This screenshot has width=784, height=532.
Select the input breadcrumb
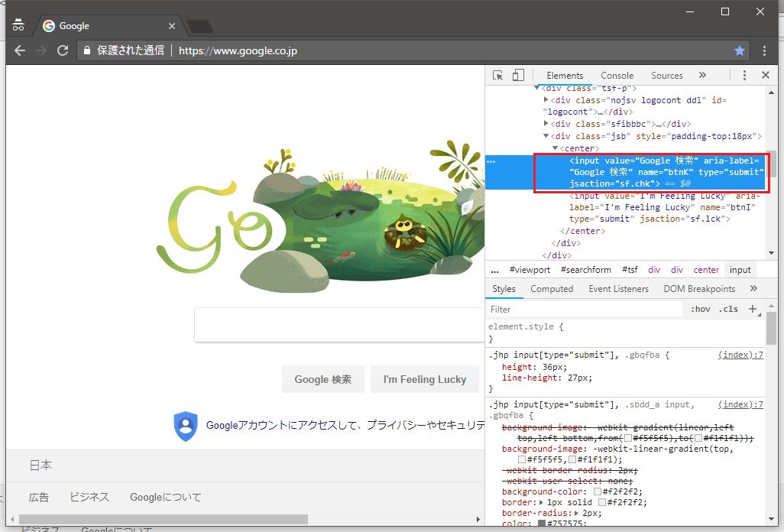[740, 270]
